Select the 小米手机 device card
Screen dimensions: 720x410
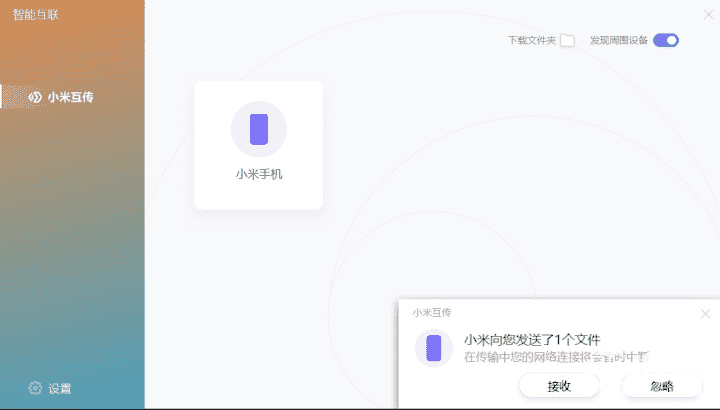259,145
